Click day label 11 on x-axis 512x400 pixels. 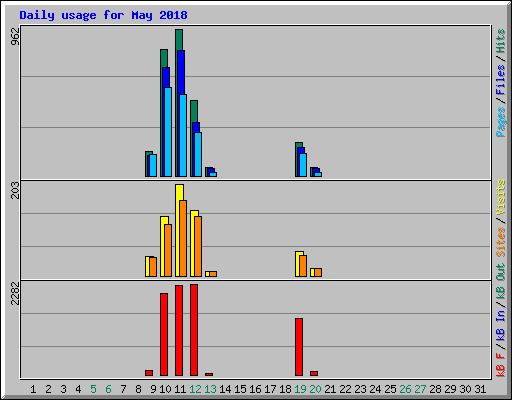180,389
